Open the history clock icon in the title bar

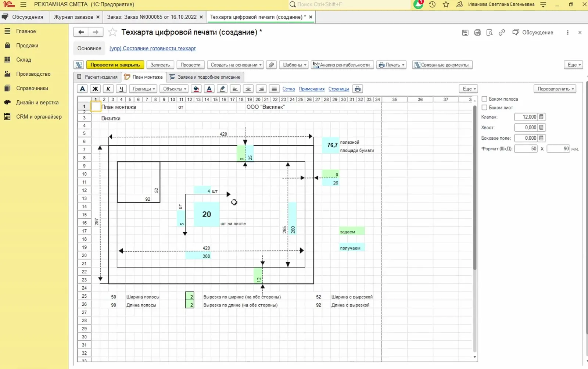point(432,4)
